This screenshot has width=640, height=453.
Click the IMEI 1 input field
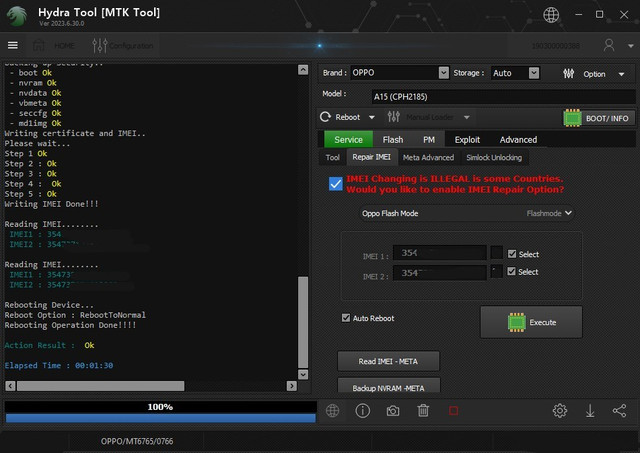click(440, 253)
